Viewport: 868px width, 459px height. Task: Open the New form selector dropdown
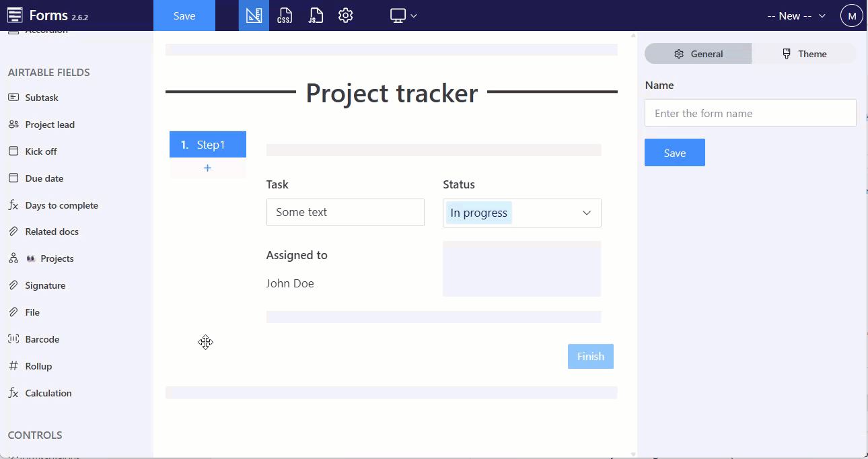click(x=796, y=16)
